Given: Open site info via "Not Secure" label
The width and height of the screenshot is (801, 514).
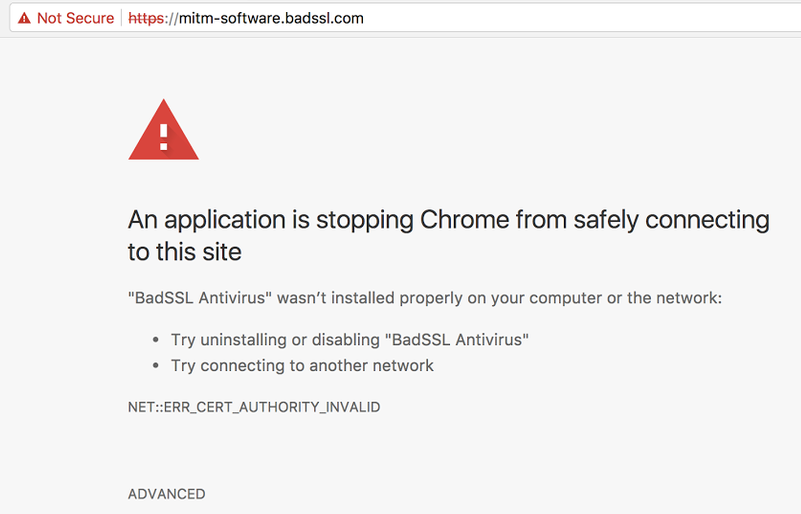Looking at the screenshot, I should tap(76, 18).
